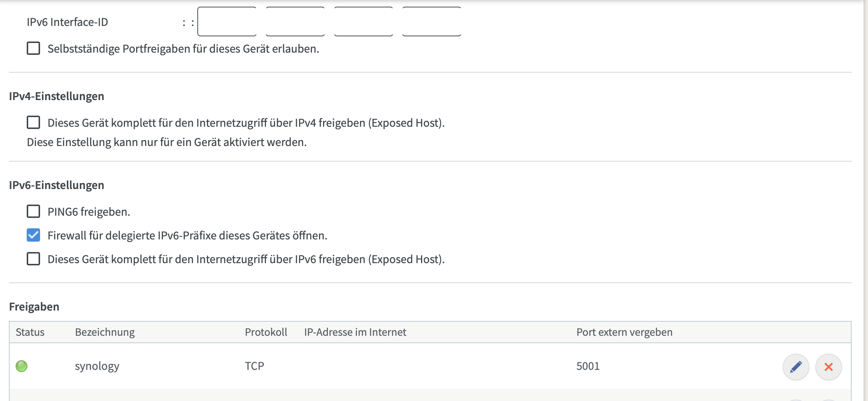868x401 pixels.
Task: Focus the third IPv6 Interface-ID field
Action: pos(364,21)
